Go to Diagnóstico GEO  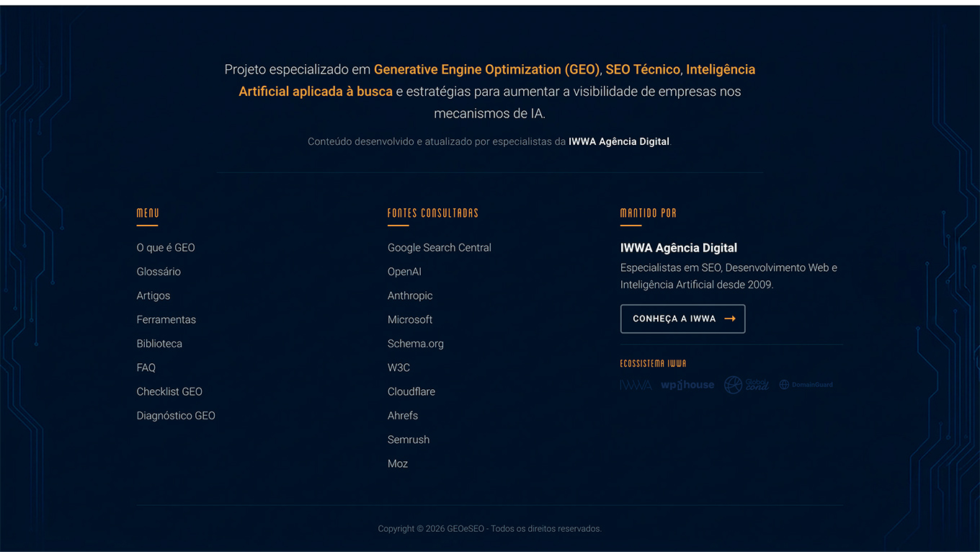click(x=176, y=416)
